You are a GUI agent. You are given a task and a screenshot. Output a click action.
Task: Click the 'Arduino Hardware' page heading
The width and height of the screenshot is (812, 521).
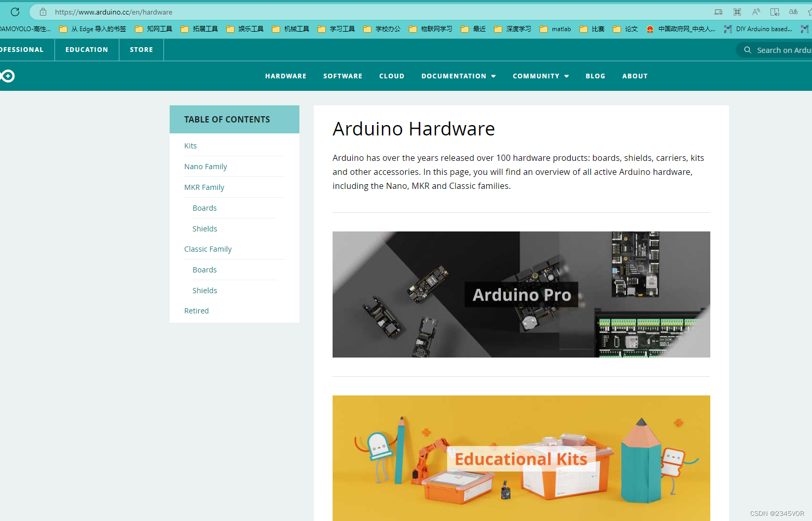tap(414, 129)
